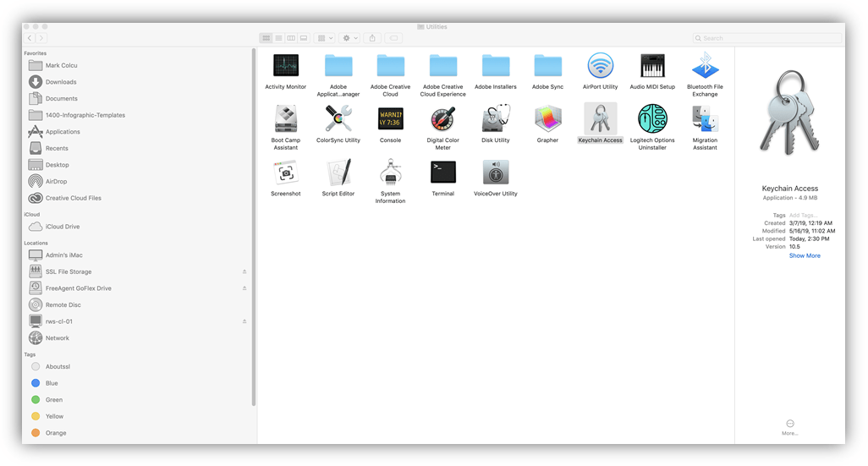Open Adobe Creative Cloud Experience folder

tap(442, 66)
